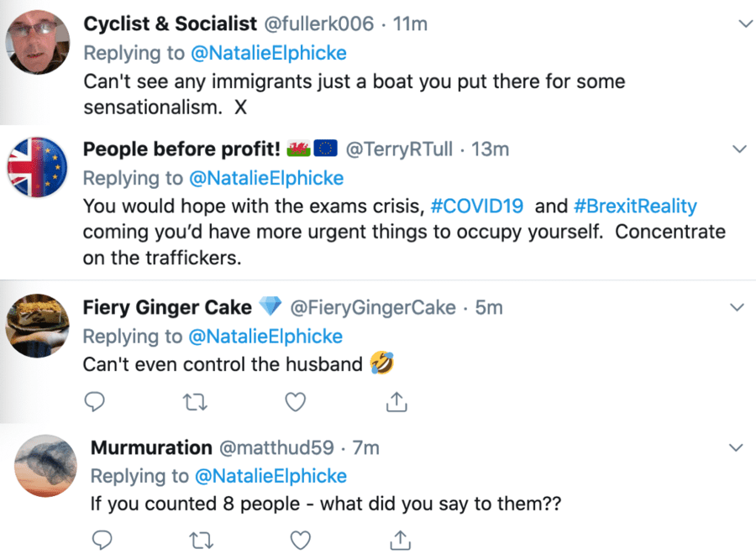Like Murmuration's tweet about 8 people
Screen dimensions: 756x559
pyautogui.click(x=302, y=538)
